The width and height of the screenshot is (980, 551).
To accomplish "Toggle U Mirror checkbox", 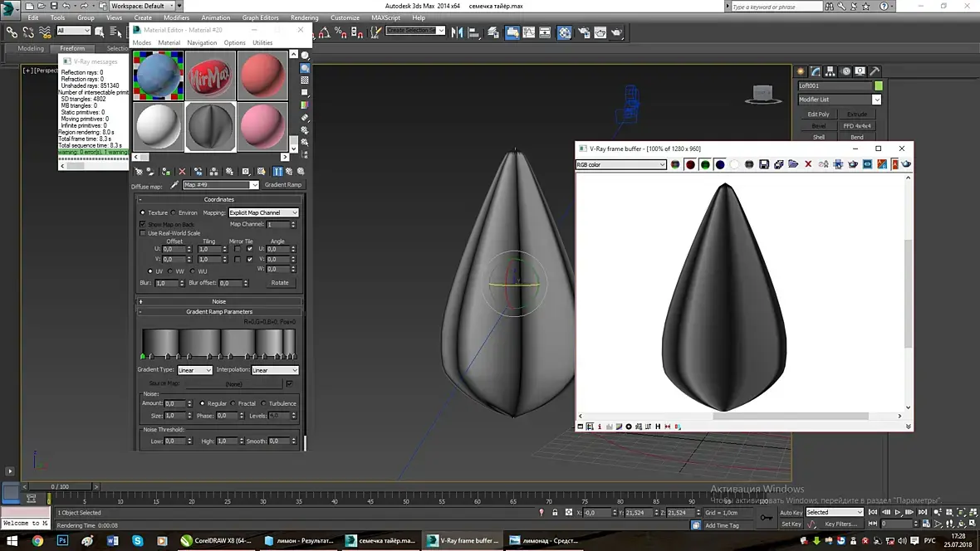I will [x=237, y=249].
